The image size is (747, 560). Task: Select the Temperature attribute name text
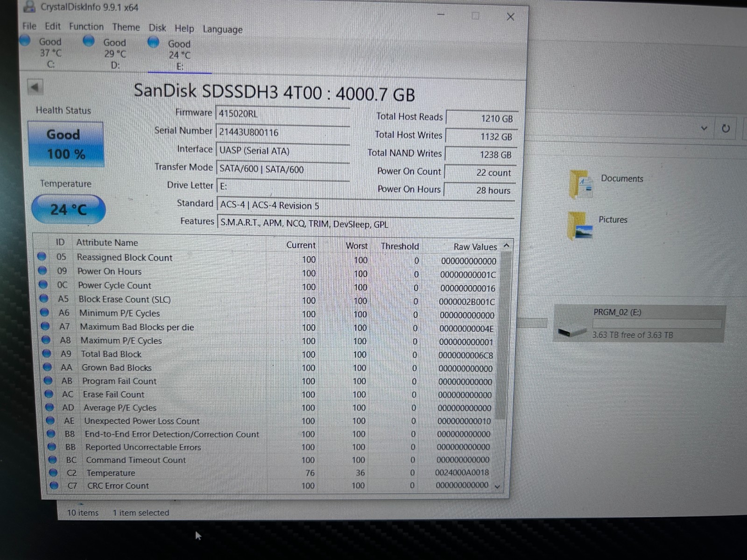click(x=111, y=473)
